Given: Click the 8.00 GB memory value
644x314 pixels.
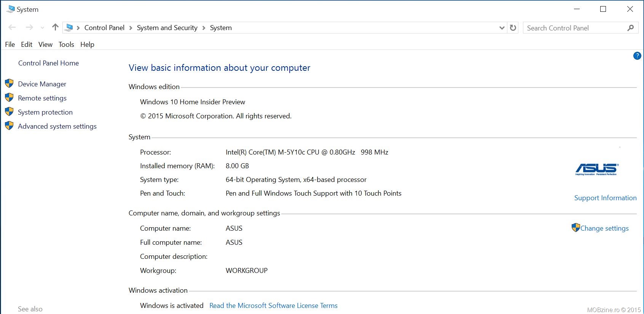Looking at the screenshot, I should pos(237,166).
